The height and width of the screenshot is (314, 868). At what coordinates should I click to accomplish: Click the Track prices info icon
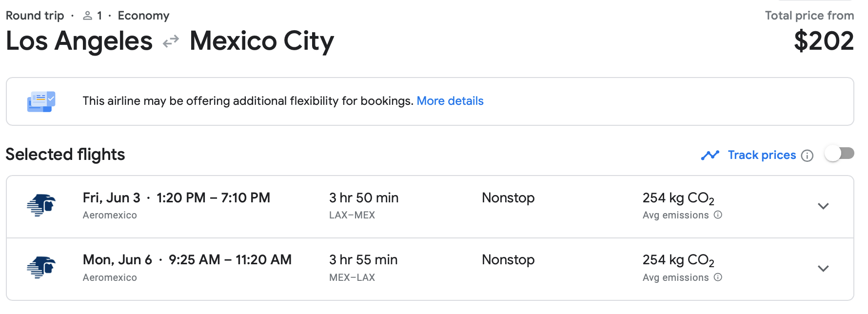808,156
